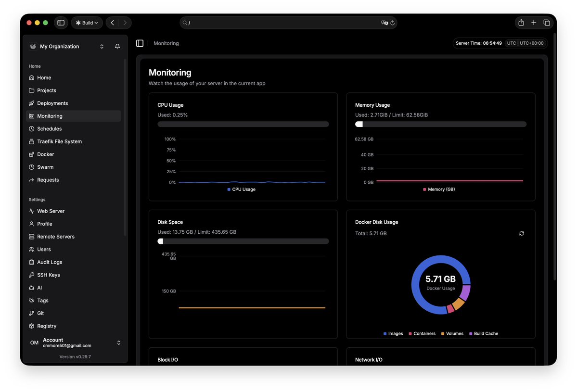Click the translate icon in address bar
The height and width of the screenshot is (392, 577).
(x=385, y=23)
